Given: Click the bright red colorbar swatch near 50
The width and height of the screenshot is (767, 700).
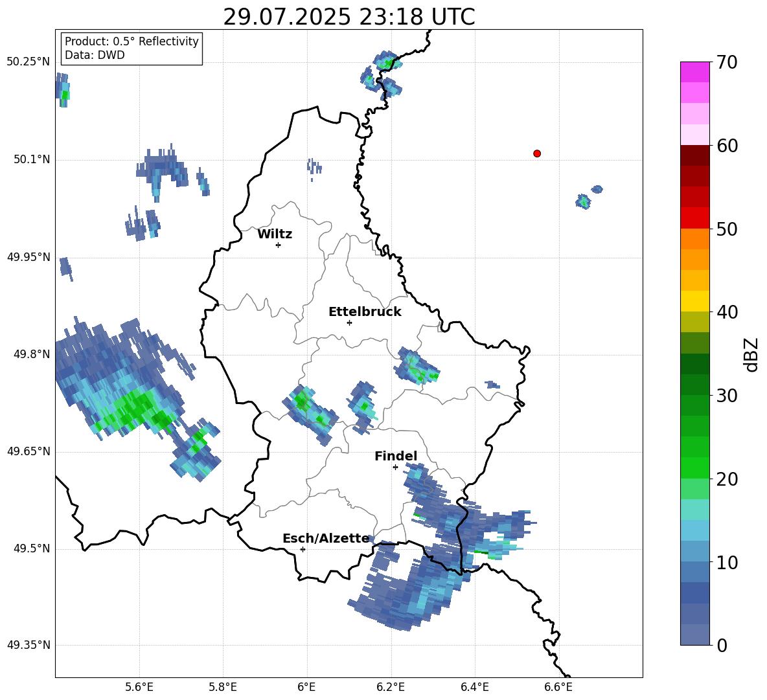Looking at the screenshot, I should coord(694,218).
